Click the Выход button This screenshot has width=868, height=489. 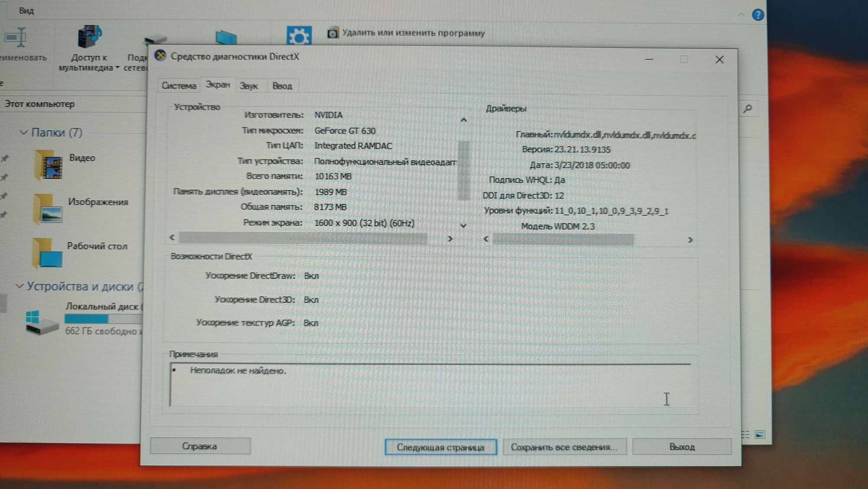[682, 446]
